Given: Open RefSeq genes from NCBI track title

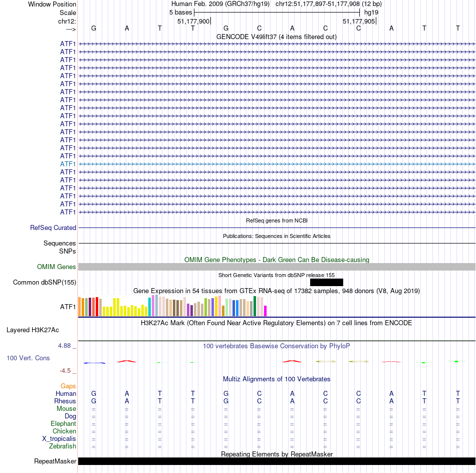Looking at the screenshot, I should pyautogui.click(x=277, y=220).
